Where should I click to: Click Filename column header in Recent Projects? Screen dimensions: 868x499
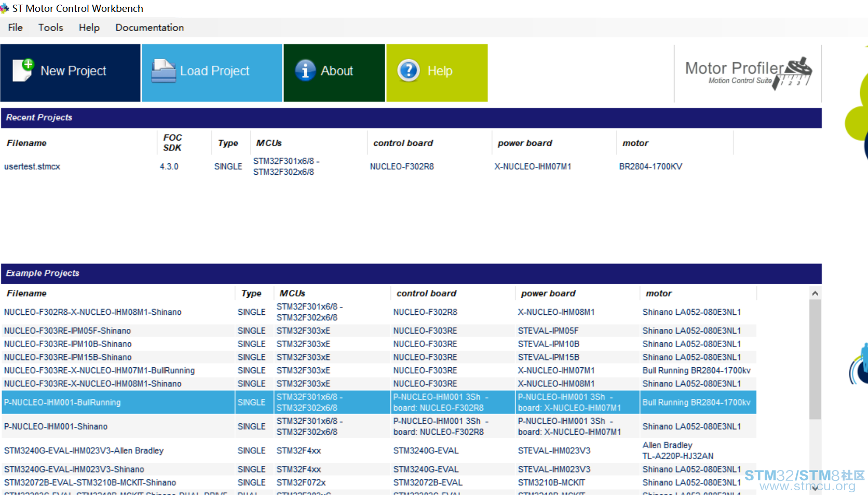coord(26,143)
